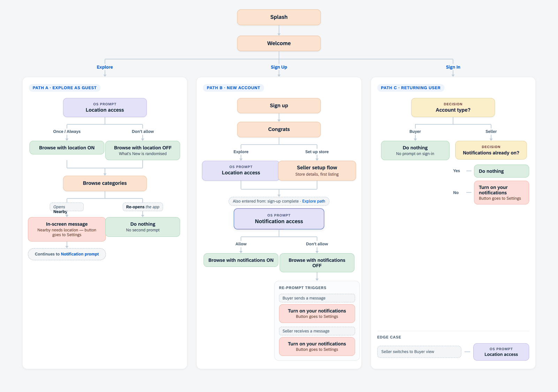
Task: Select the Welcome node
Action: (x=279, y=43)
